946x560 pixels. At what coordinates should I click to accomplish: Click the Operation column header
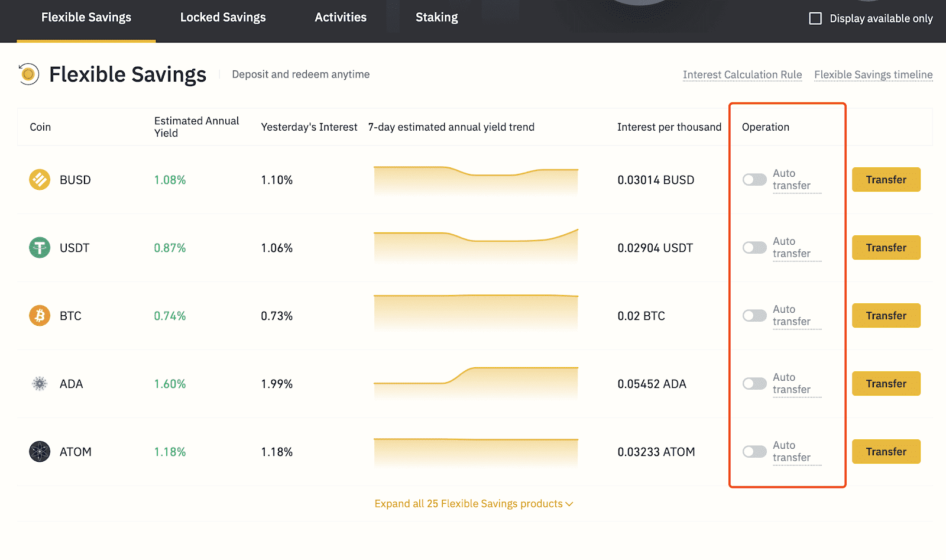[766, 127]
